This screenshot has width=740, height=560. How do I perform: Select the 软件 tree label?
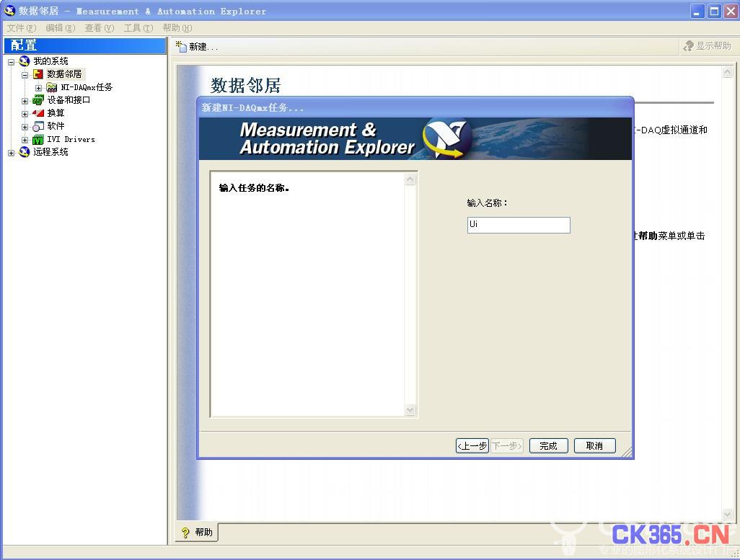56,126
